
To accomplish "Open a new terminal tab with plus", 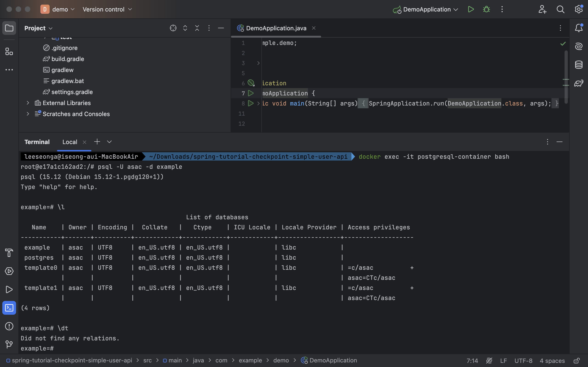I will click(97, 142).
